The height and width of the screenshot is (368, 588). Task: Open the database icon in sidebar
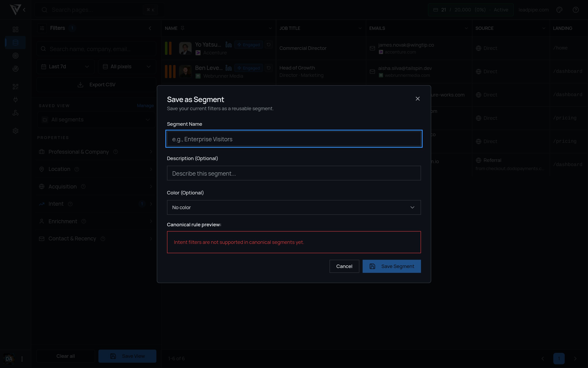15,43
